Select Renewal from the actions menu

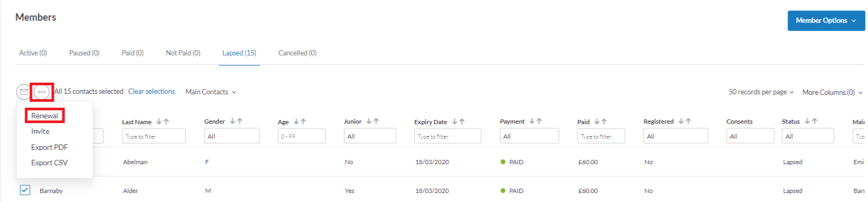[x=45, y=116]
